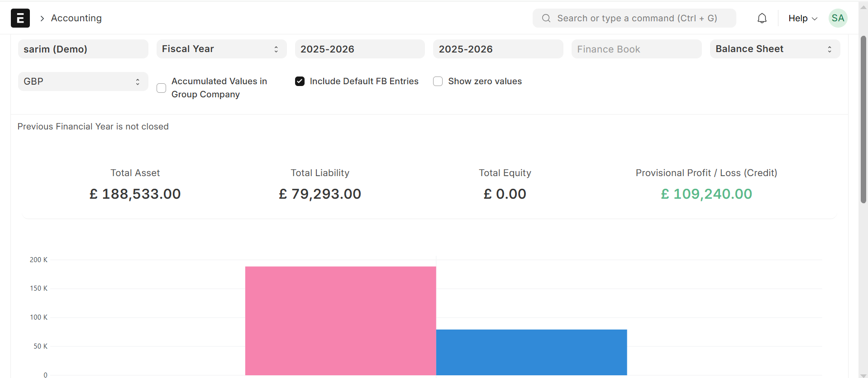Open the notifications bell icon

pos(762,18)
